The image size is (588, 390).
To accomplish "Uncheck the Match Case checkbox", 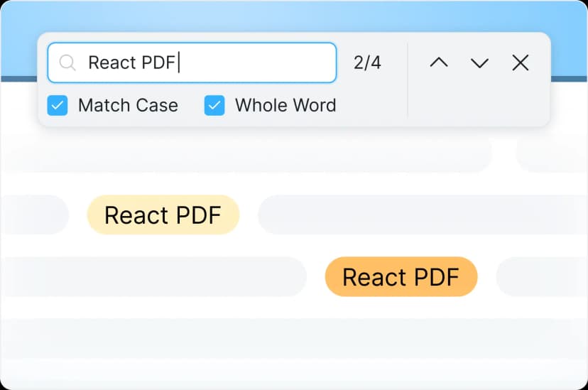I will coord(58,105).
